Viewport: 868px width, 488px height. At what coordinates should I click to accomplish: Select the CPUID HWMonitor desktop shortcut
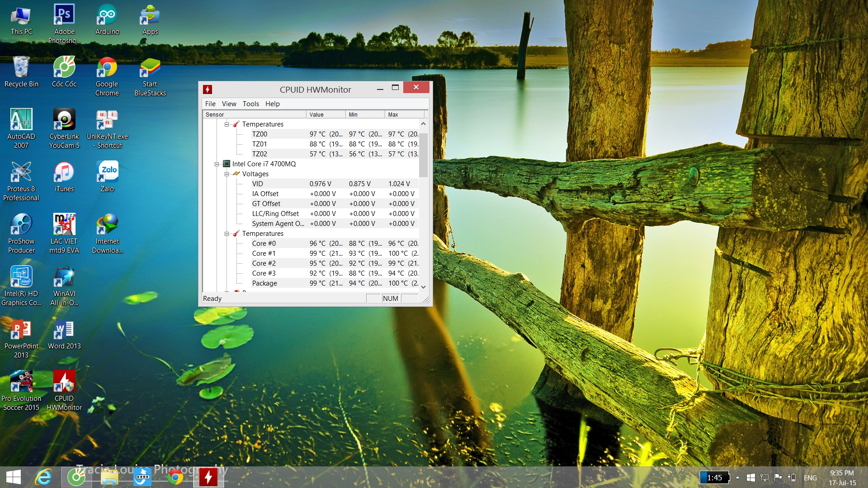point(64,391)
